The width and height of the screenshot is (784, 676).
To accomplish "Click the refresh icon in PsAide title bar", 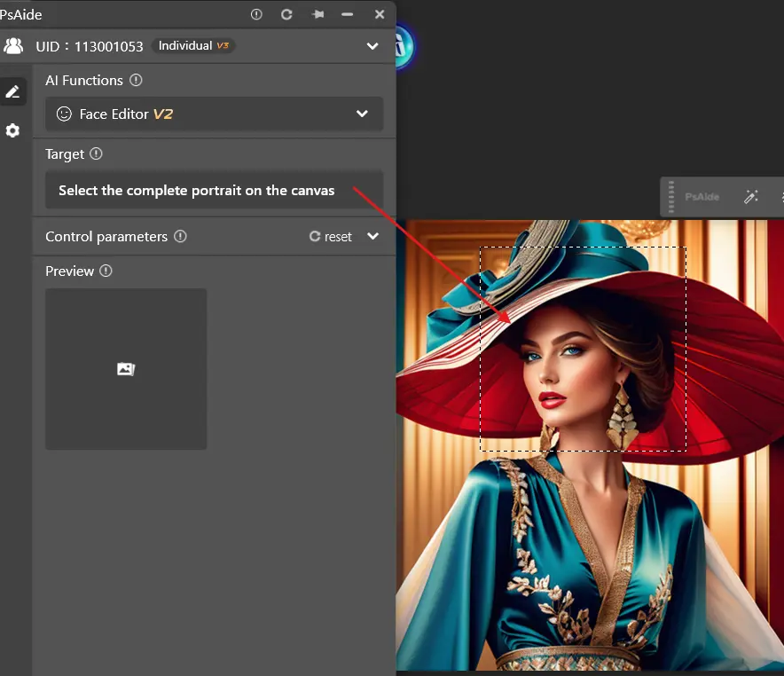I will click(286, 14).
